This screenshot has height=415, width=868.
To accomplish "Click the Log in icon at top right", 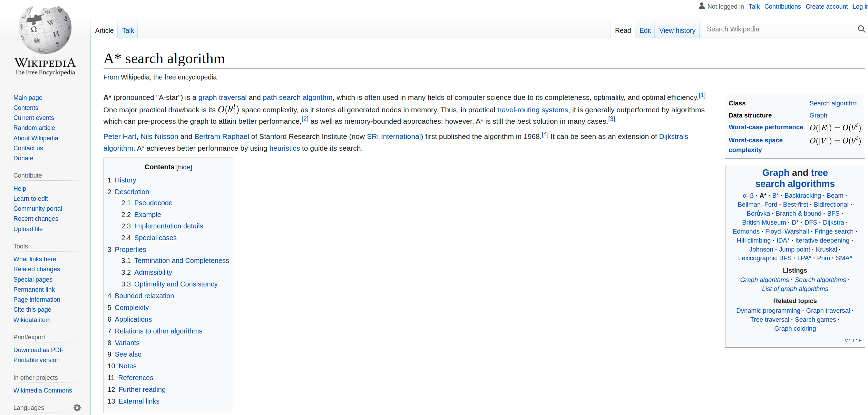I will (x=860, y=7).
